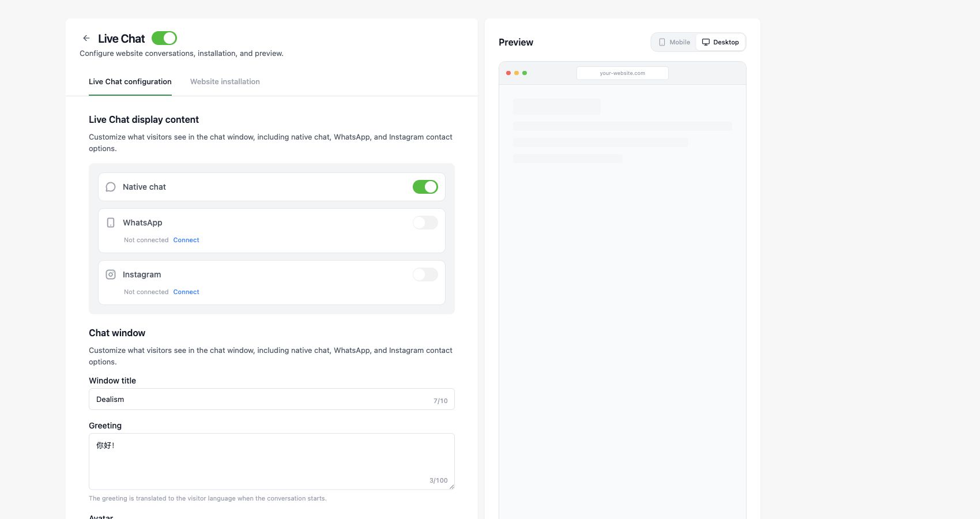The height and width of the screenshot is (519, 980).
Task: Enable the WhatsApp toggle
Action: [x=425, y=223]
